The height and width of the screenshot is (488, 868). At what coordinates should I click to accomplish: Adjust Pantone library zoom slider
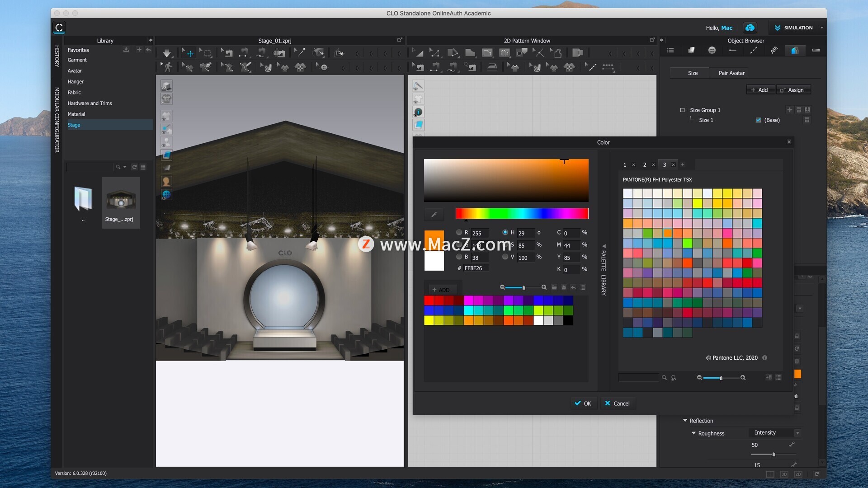tap(721, 377)
